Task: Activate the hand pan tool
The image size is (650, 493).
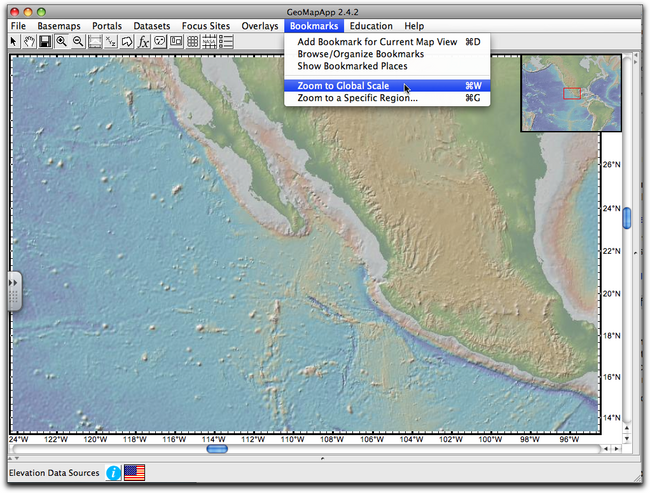Action: click(x=28, y=41)
